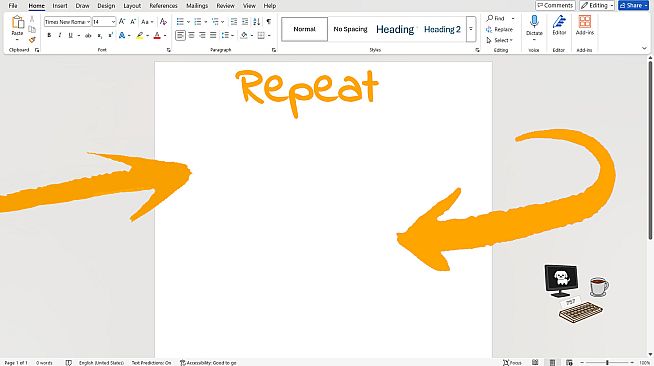The image size is (654, 366).
Task: Increase paragraph indent
Action: (x=245, y=22)
